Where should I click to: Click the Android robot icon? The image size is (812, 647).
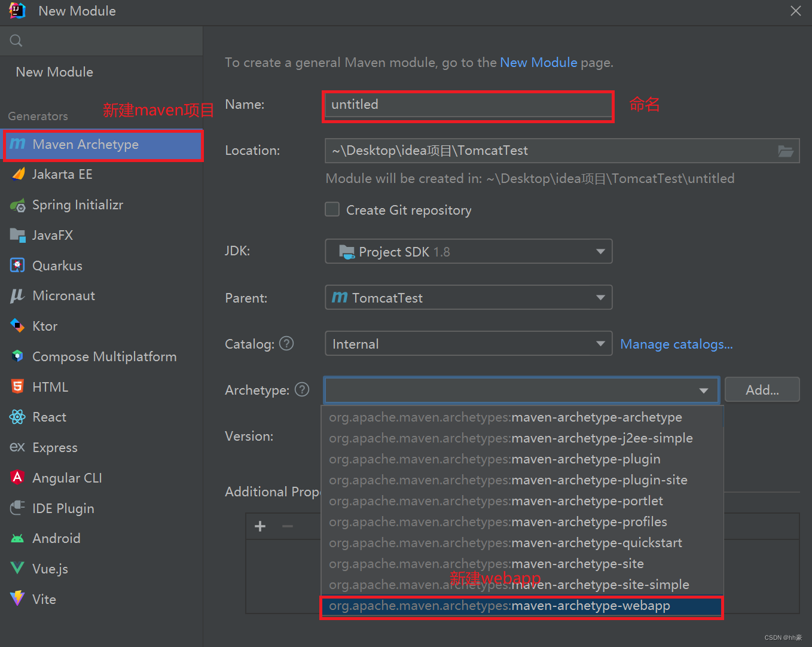18,538
